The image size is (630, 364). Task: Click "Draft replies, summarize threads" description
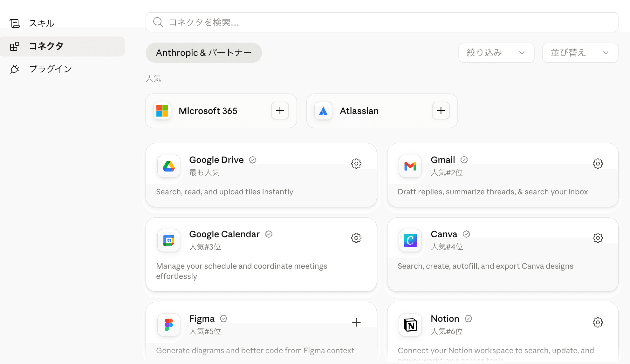pyautogui.click(x=493, y=192)
